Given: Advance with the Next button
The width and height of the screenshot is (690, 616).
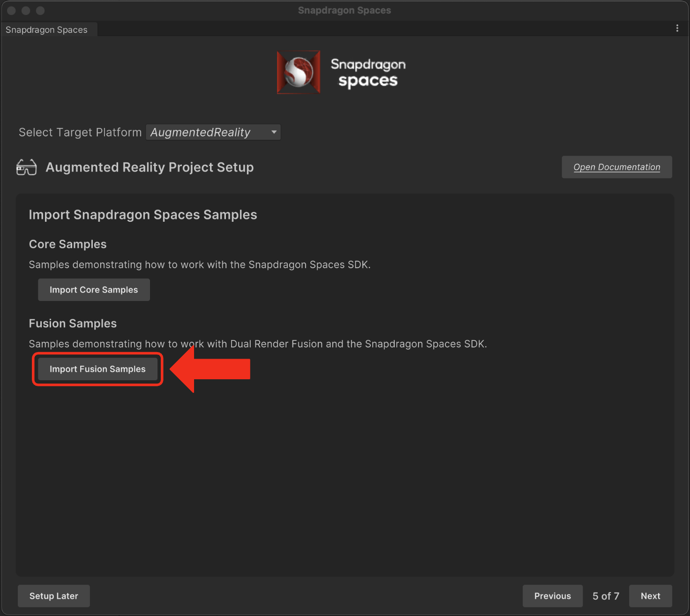Looking at the screenshot, I should coord(651,596).
